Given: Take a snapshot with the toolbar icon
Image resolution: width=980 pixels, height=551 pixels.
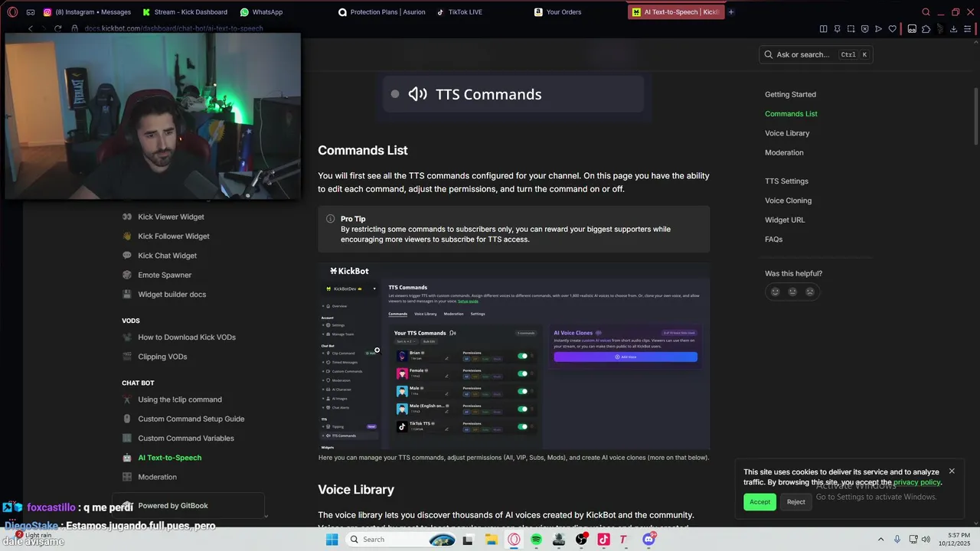Looking at the screenshot, I should 851,29.
